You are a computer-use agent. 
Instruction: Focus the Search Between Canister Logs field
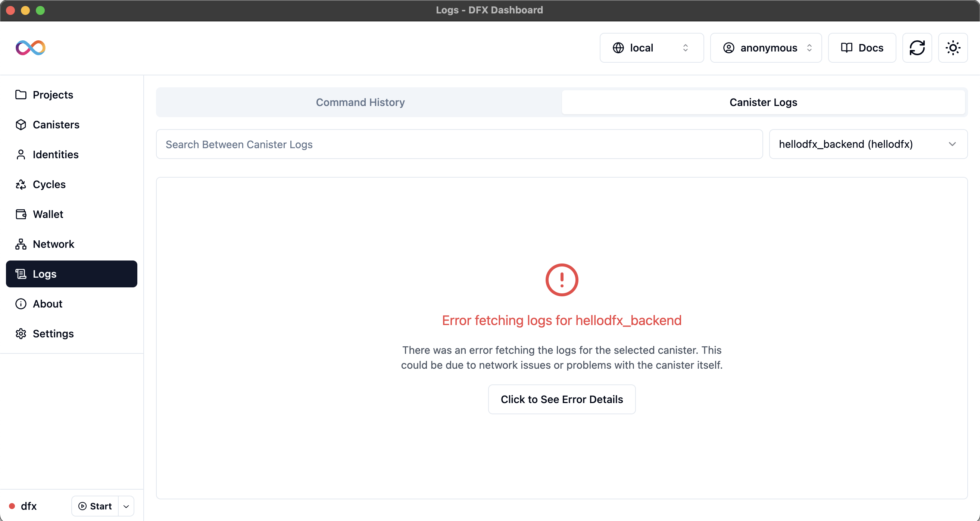point(459,144)
